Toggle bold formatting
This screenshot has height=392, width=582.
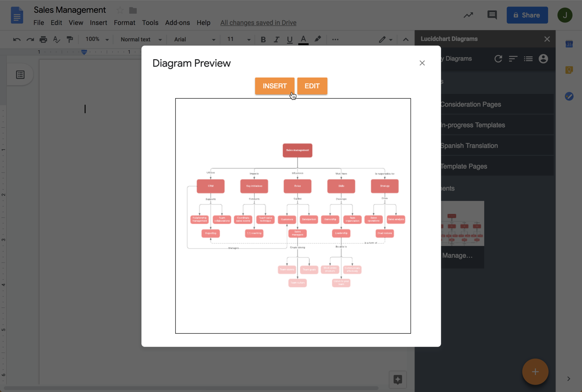(263, 39)
